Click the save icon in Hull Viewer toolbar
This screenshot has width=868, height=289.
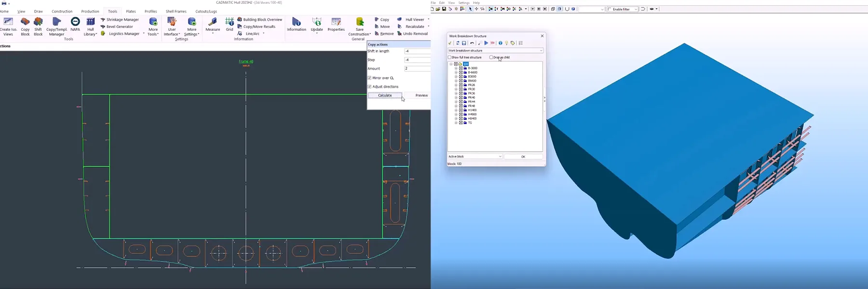click(444, 9)
